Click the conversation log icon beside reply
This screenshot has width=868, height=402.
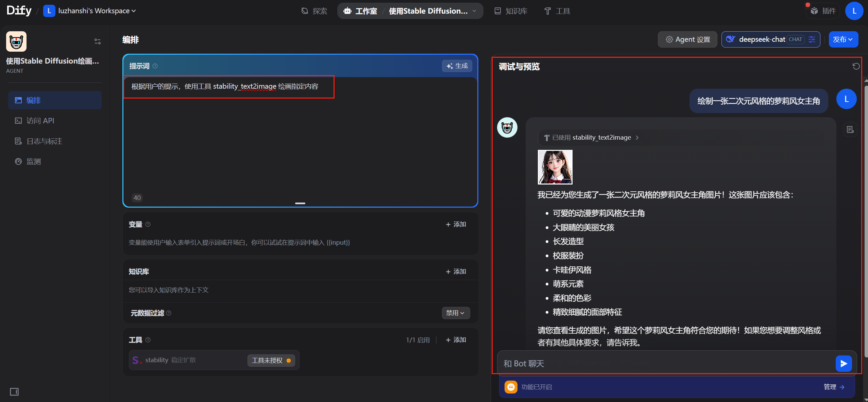(850, 129)
